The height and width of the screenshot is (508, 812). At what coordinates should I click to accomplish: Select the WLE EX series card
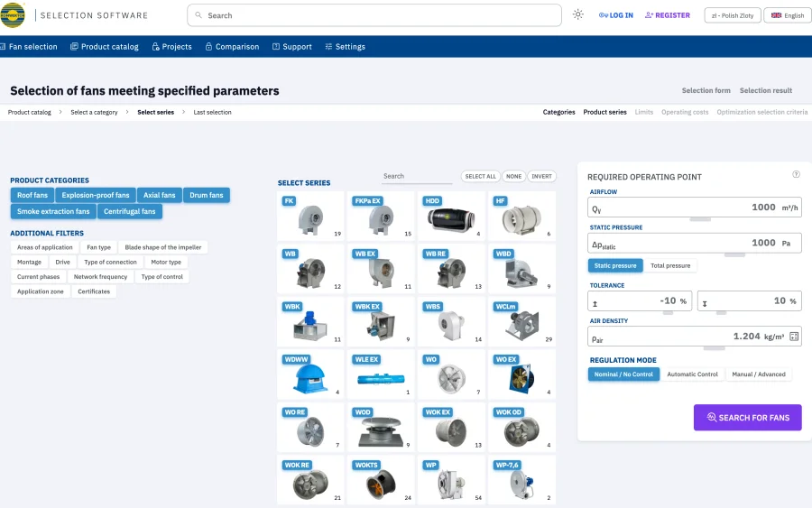(x=381, y=374)
